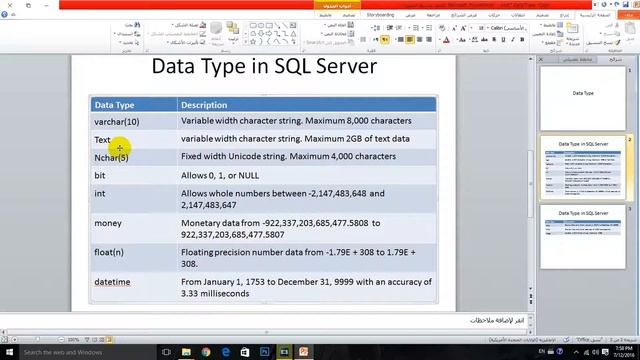Screen dimensions: 640x360
Task: Open Google Chrome from the taskbar
Action: pos(206,352)
